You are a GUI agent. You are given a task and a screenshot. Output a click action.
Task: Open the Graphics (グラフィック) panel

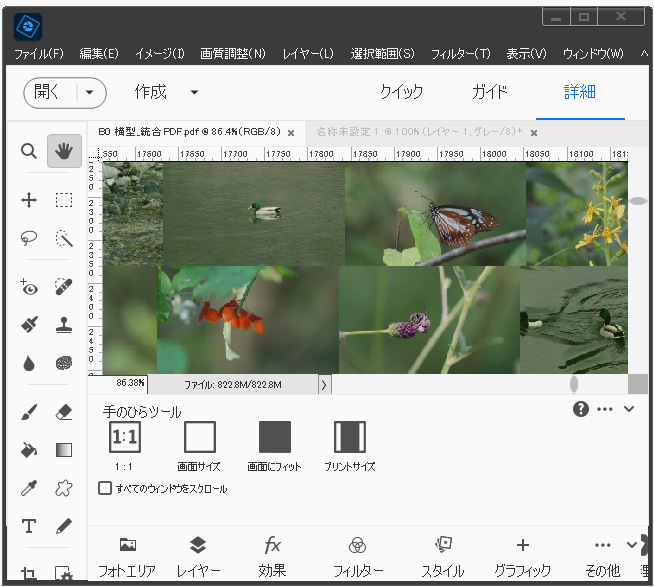(x=523, y=557)
